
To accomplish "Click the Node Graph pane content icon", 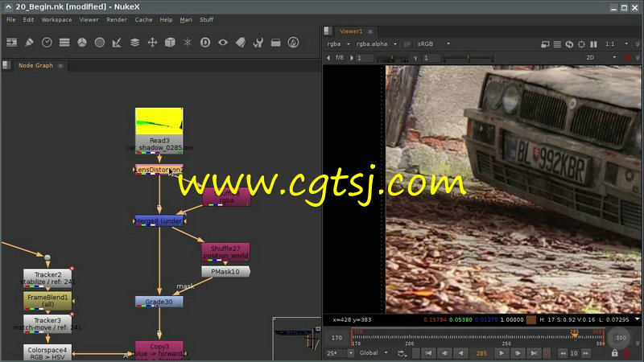I will pyautogui.click(x=6, y=65).
